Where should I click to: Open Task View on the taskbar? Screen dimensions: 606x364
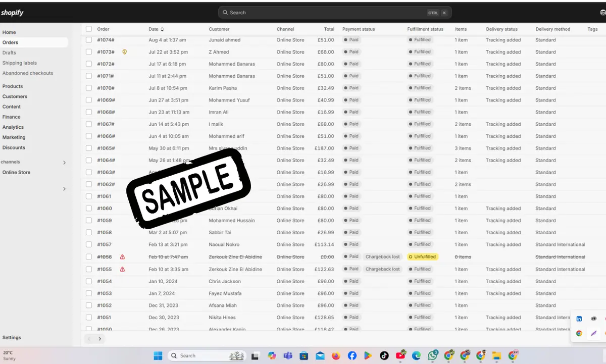click(256, 355)
